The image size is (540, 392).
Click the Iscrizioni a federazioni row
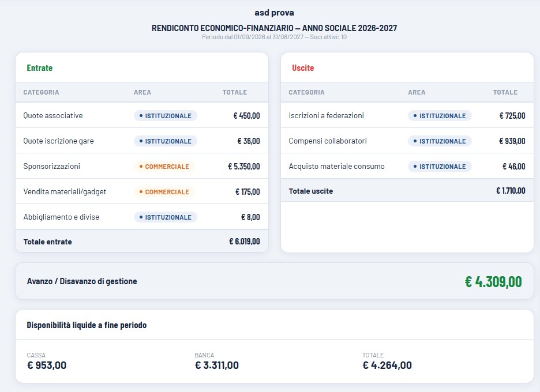click(x=407, y=116)
